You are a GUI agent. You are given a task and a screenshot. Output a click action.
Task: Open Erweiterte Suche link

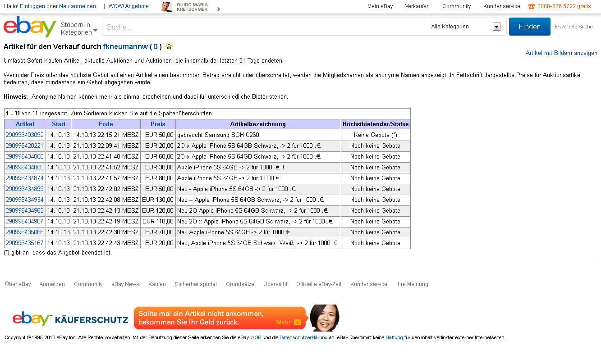click(573, 27)
